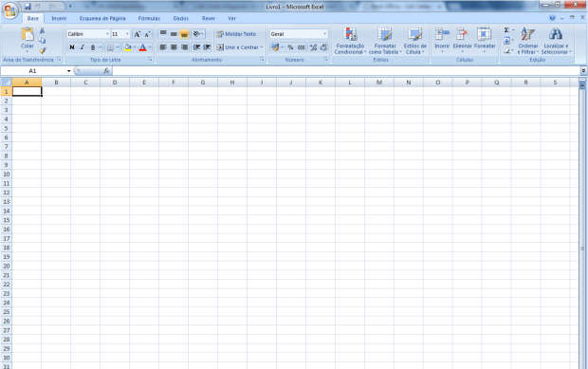Toggle Moldar Texto wrap text

pyautogui.click(x=237, y=34)
